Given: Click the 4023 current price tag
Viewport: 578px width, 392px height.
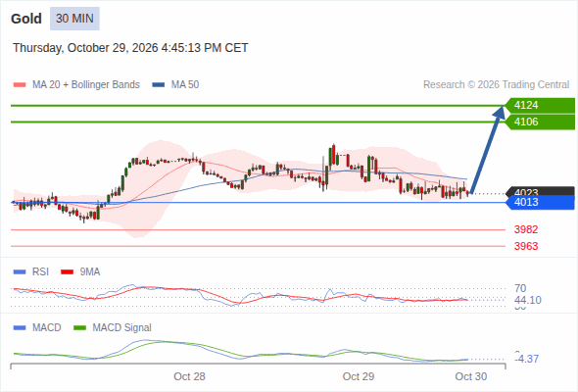Looking at the screenshot, I should [x=541, y=191].
